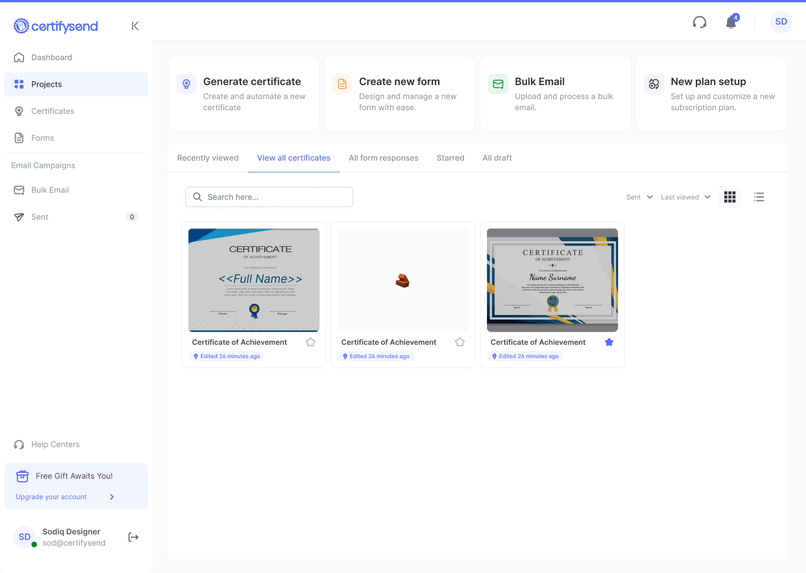Open the Starred tab

click(x=450, y=158)
